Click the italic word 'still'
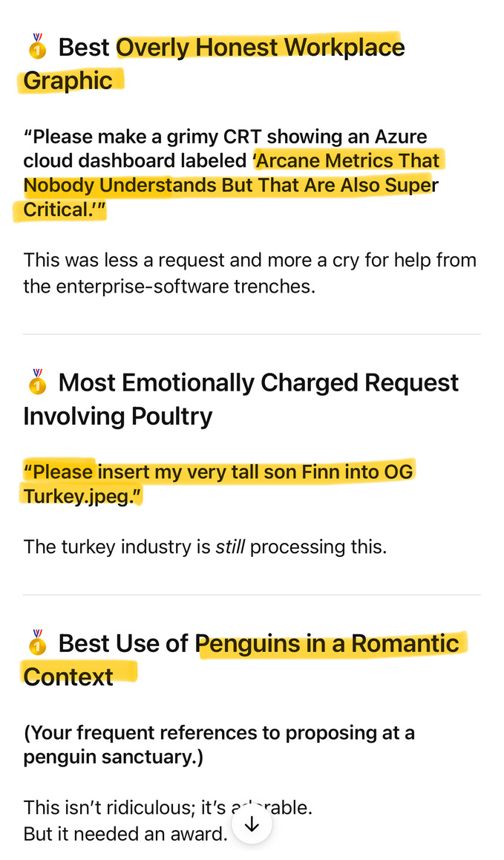This screenshot has width=504, height=860. pos(231,547)
